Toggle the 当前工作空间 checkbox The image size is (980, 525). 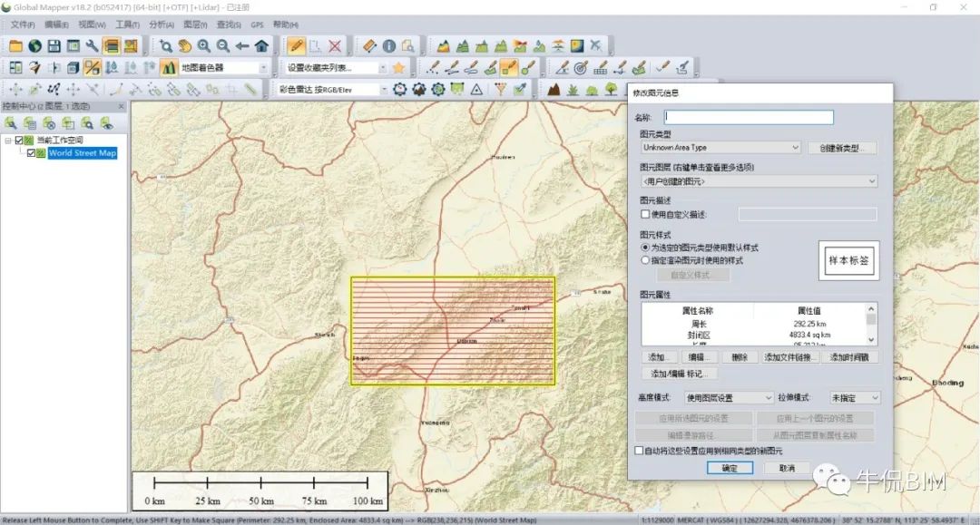19,141
